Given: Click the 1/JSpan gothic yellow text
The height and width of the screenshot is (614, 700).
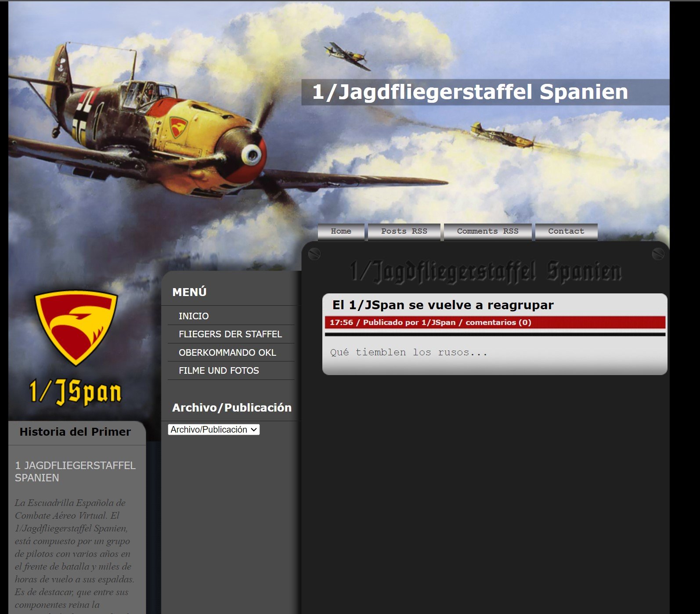Looking at the screenshot, I should click(76, 392).
